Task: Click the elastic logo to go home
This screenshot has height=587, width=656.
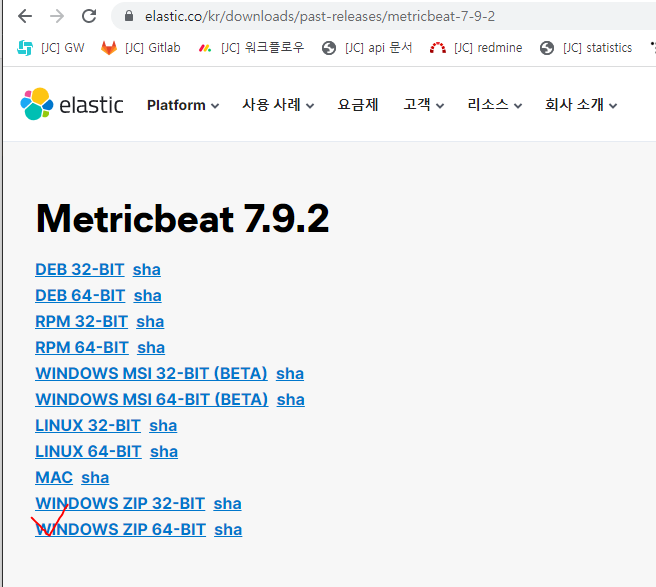Action: 72,104
